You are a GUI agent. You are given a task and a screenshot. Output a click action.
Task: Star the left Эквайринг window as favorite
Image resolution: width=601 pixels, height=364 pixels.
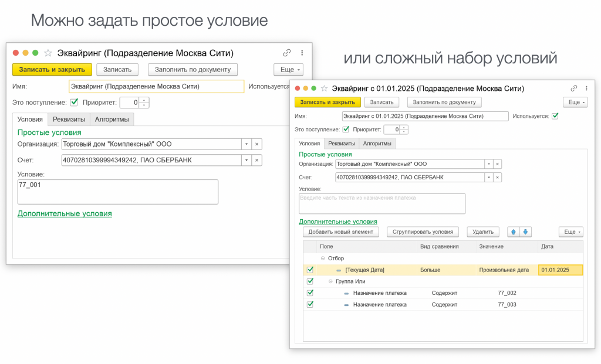(x=48, y=53)
